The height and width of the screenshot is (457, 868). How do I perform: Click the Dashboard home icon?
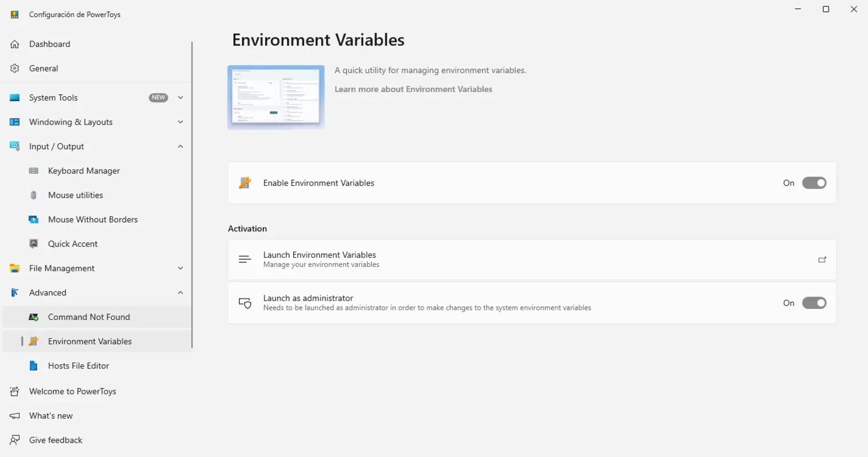pyautogui.click(x=15, y=44)
